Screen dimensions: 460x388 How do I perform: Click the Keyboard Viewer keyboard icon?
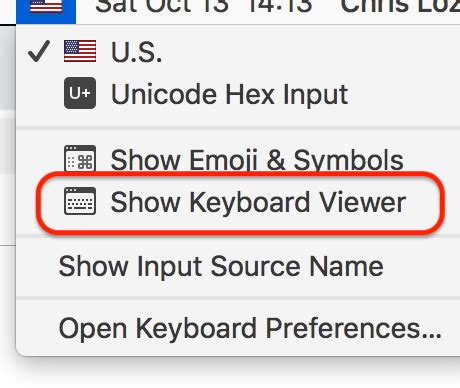(x=80, y=201)
